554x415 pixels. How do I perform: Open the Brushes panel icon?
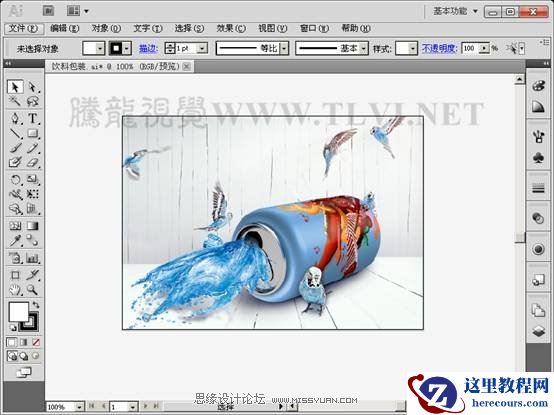coord(538,136)
